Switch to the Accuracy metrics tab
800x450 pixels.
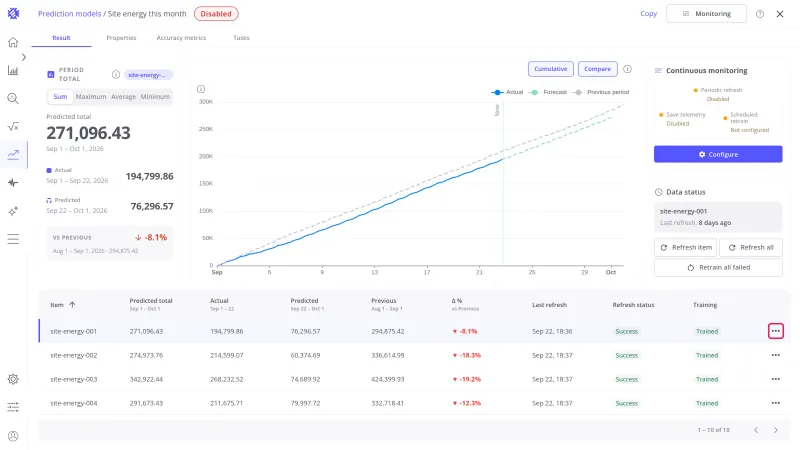click(181, 38)
